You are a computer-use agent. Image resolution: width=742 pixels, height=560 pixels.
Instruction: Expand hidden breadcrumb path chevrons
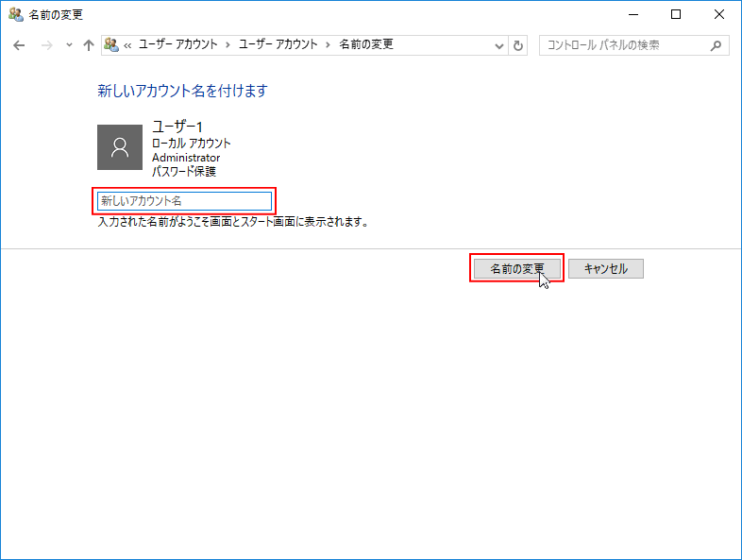(x=127, y=45)
